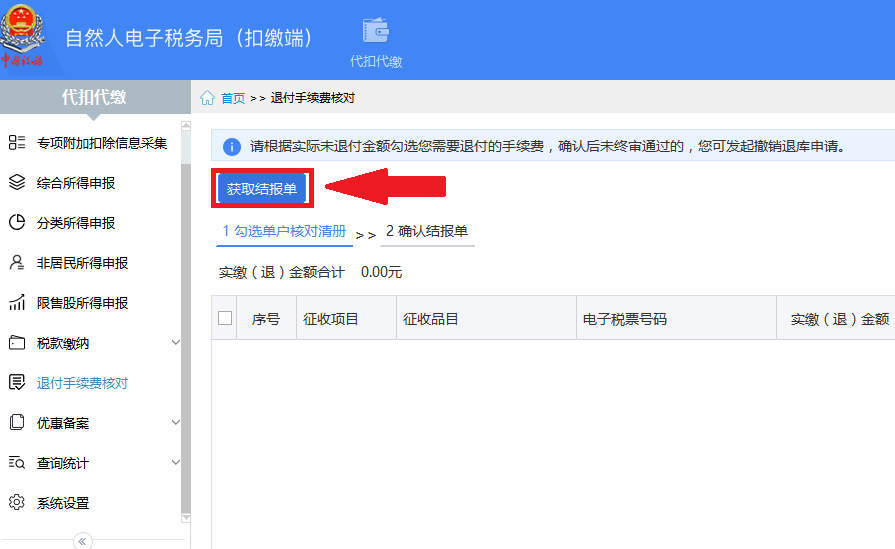Click the 获取结报单 button
895x549 pixels.
[262, 189]
